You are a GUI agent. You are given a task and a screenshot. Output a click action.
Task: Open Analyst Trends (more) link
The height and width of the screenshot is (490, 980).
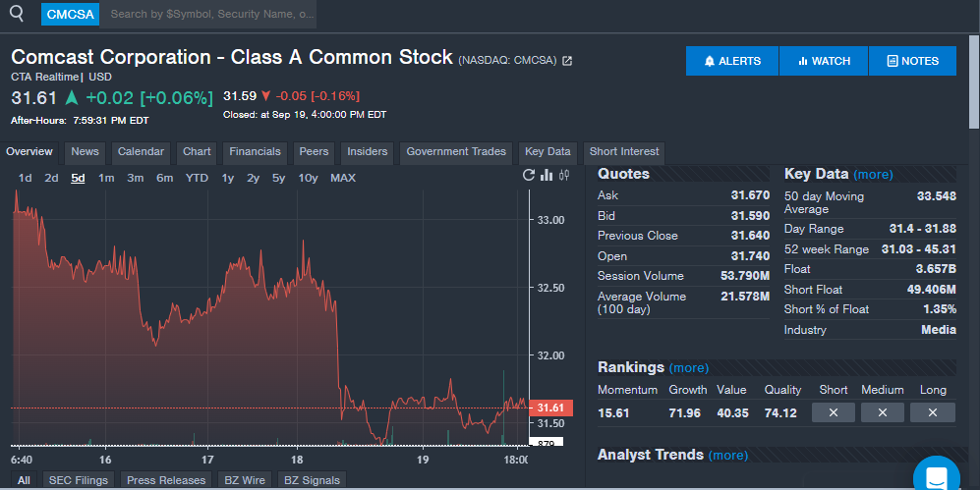point(728,456)
